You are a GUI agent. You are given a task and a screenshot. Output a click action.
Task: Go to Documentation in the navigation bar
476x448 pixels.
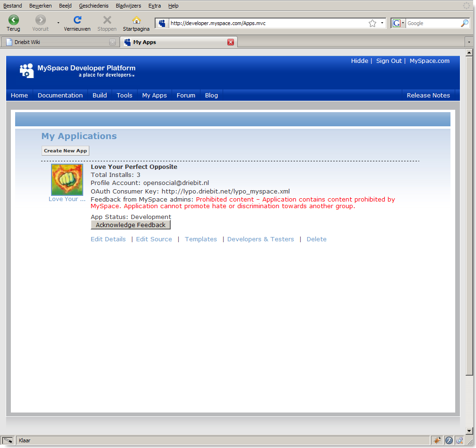point(60,95)
